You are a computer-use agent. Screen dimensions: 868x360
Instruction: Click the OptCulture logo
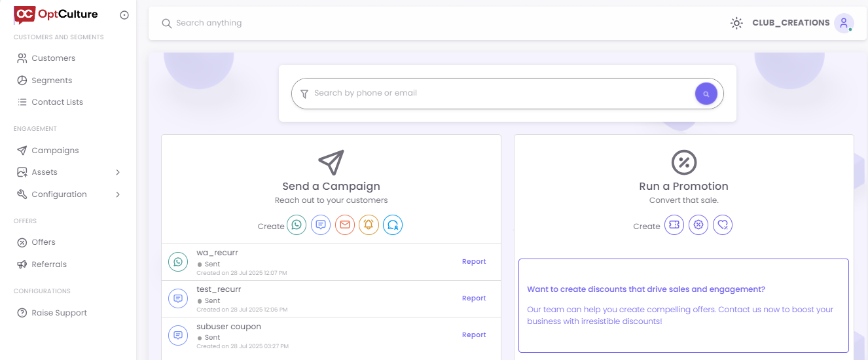[56, 14]
